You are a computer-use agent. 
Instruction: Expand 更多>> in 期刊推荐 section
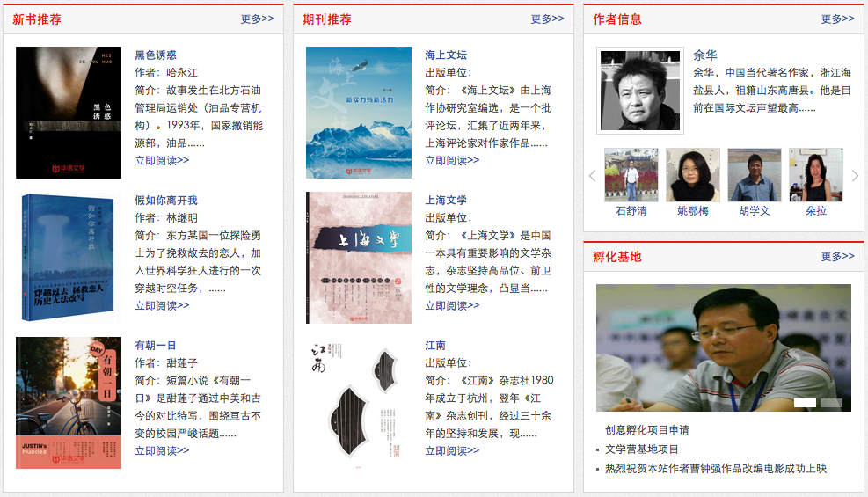tap(548, 18)
